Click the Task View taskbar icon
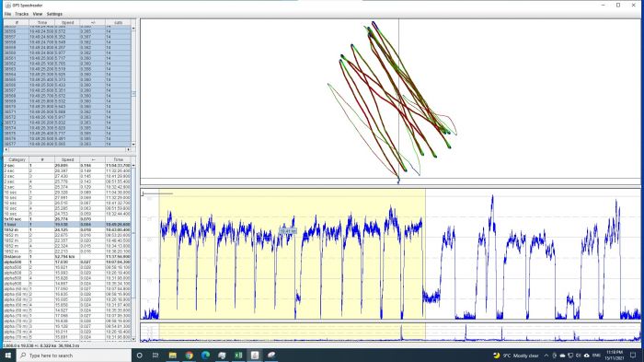Image resolution: width=644 pixels, height=362 pixels. click(x=155, y=355)
